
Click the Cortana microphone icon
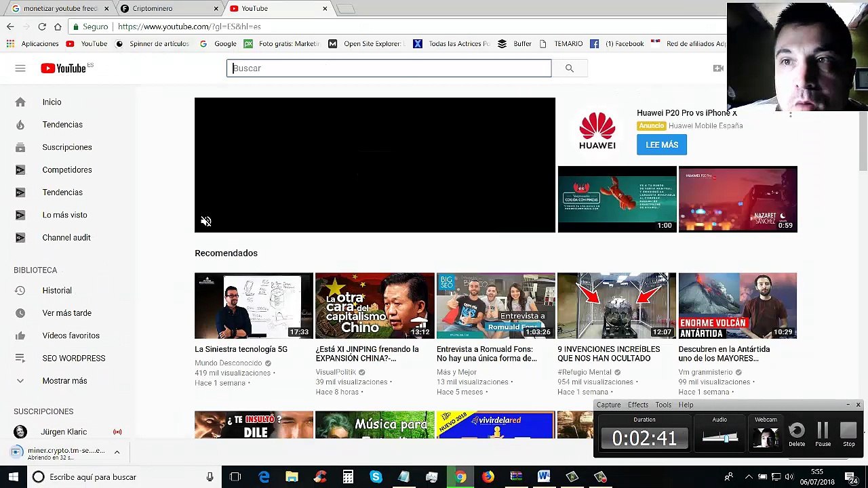pos(210,477)
